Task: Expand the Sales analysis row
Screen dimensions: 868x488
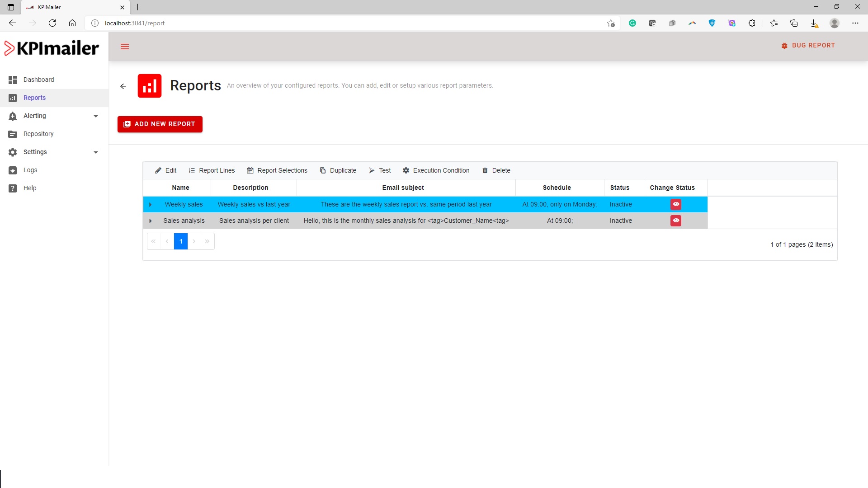Action: click(x=151, y=221)
